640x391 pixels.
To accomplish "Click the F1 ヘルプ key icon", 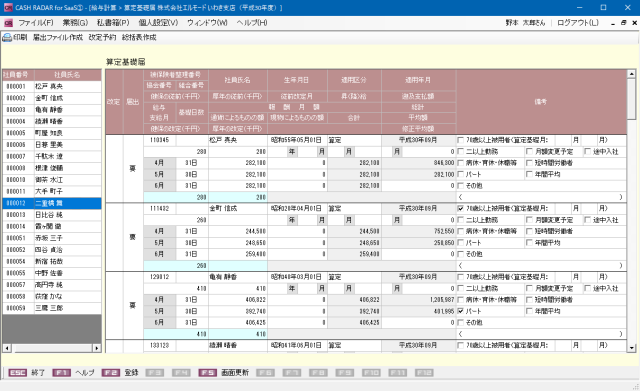I will [x=62, y=373].
